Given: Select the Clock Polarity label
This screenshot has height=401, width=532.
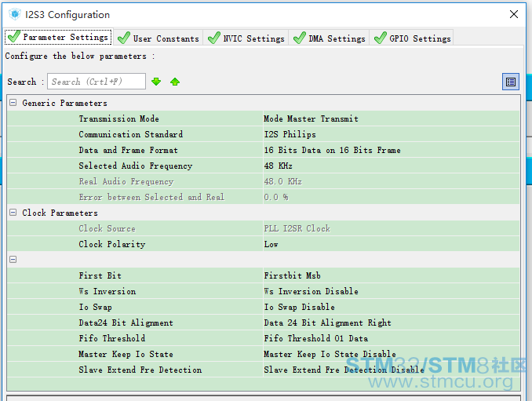Looking at the screenshot, I should click(112, 244).
